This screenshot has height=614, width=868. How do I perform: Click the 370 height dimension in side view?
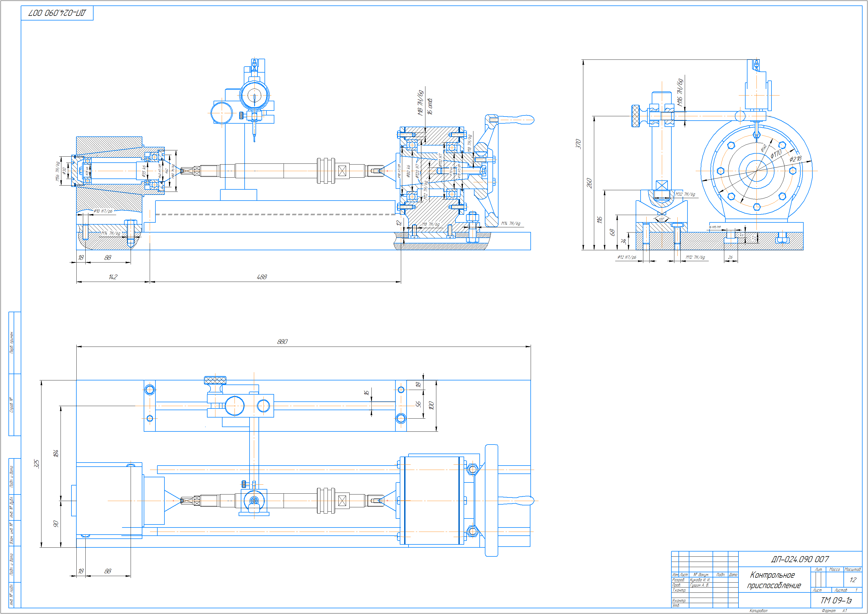[578, 144]
